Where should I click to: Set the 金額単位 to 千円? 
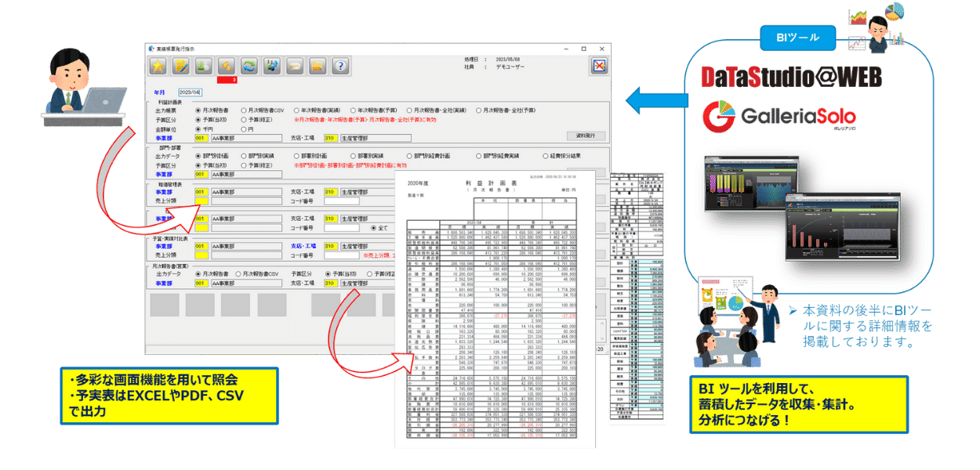click(198, 129)
